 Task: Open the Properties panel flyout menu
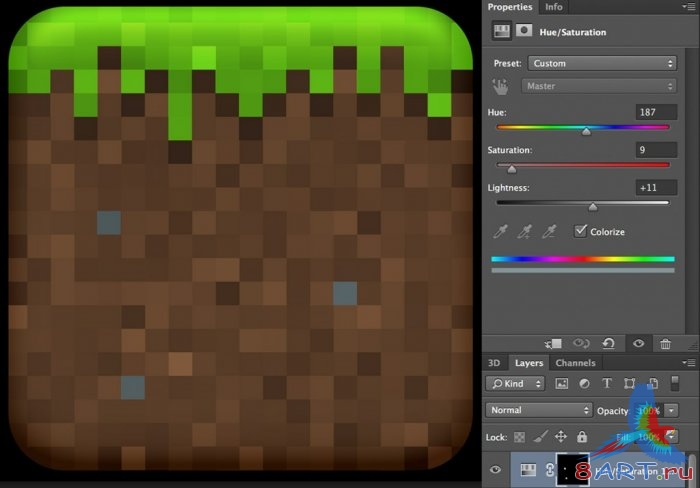690,7
